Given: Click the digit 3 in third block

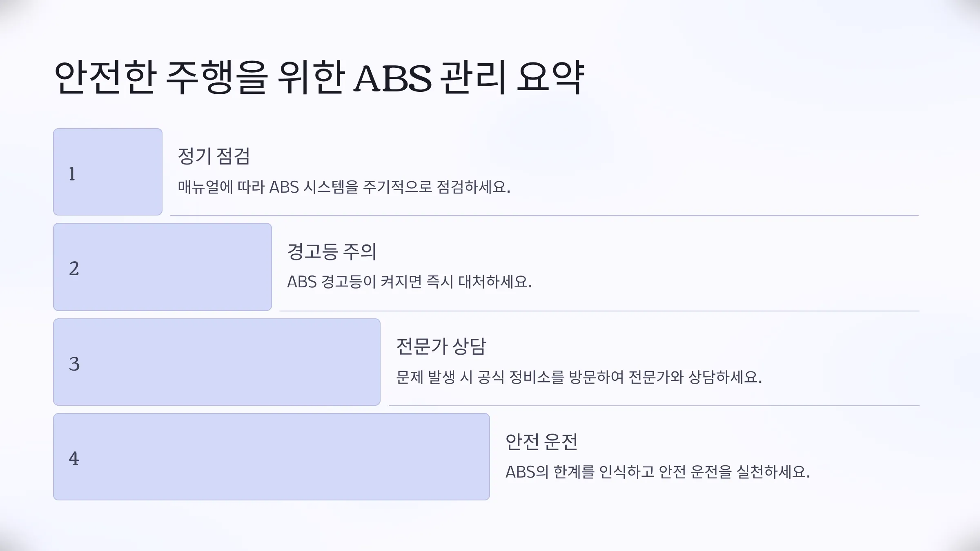Looking at the screenshot, I should pos(74,364).
